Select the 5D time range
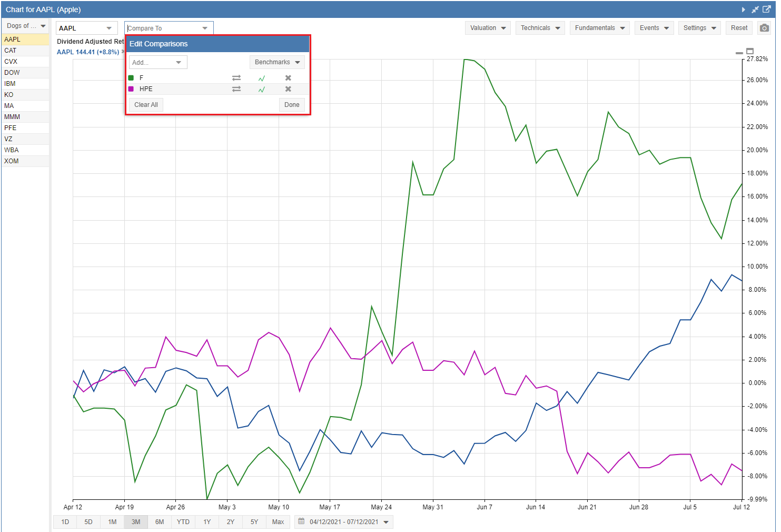The height and width of the screenshot is (532, 781). [x=88, y=522]
